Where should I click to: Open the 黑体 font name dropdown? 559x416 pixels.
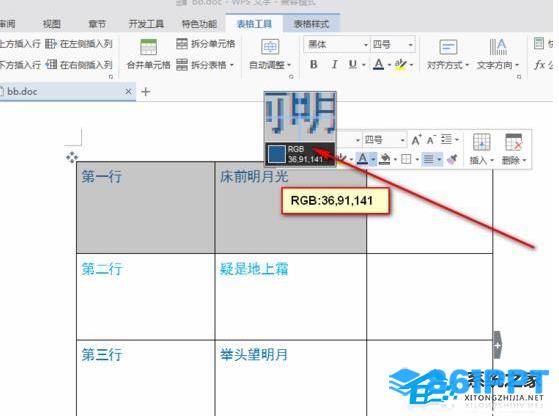click(365, 45)
